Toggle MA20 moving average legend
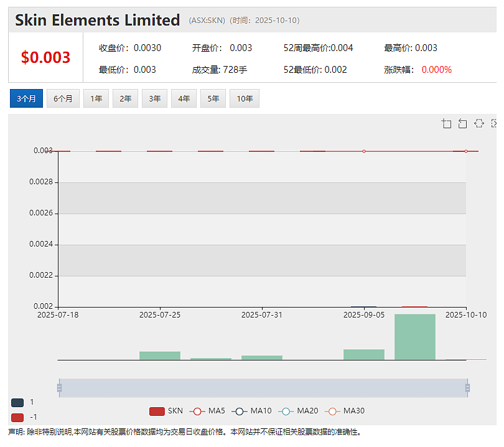 click(x=298, y=411)
